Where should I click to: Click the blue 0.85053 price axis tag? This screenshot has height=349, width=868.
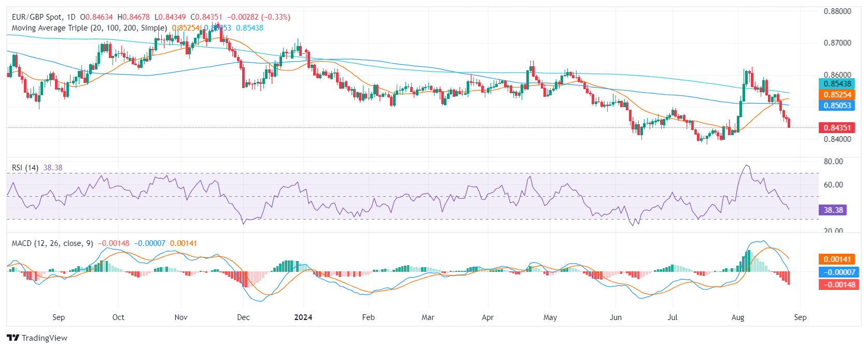coord(837,106)
